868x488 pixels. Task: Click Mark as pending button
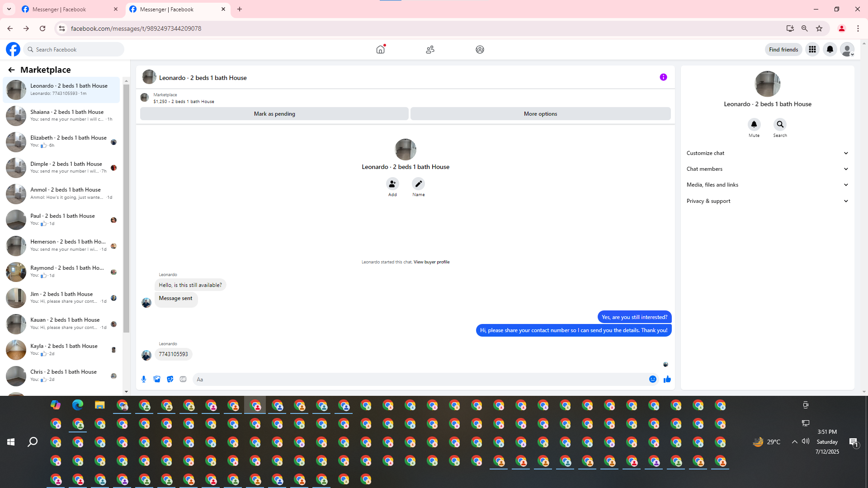(x=274, y=114)
